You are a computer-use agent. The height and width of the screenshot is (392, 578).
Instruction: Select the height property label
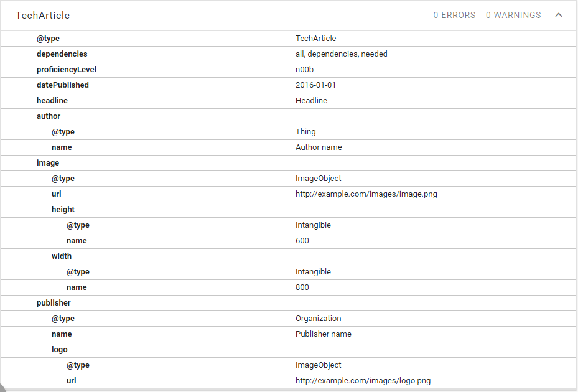(63, 210)
